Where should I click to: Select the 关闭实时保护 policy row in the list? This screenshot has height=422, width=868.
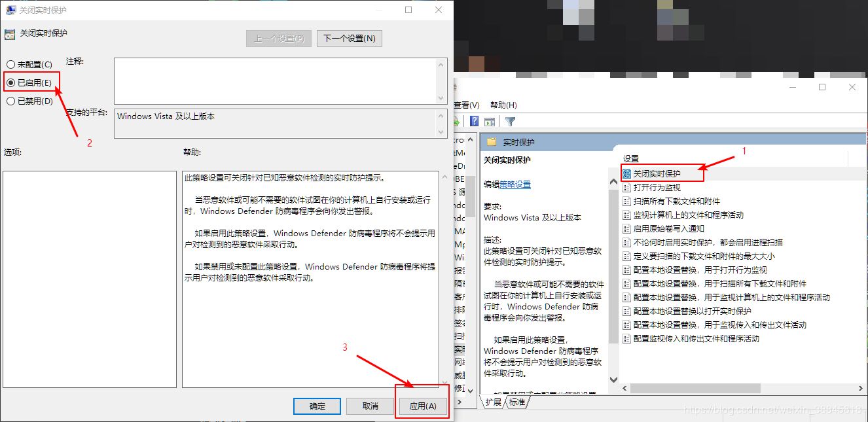(x=742, y=174)
